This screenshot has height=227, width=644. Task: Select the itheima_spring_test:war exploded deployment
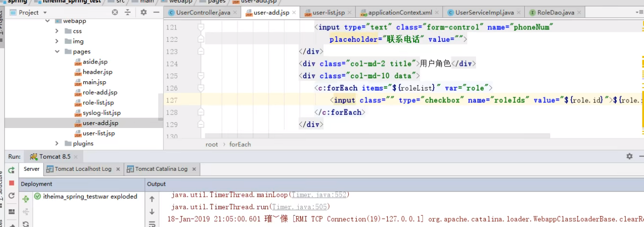pyautogui.click(x=90, y=196)
